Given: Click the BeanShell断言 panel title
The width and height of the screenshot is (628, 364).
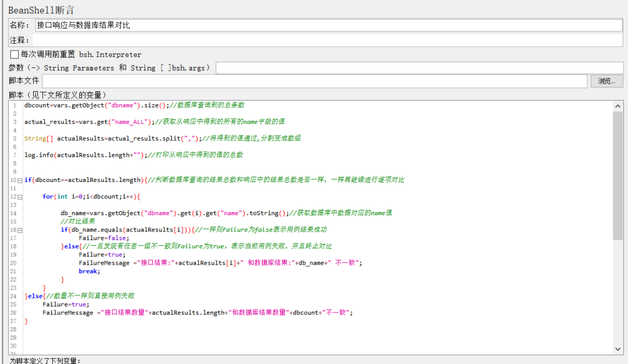Looking at the screenshot, I should click(41, 10).
